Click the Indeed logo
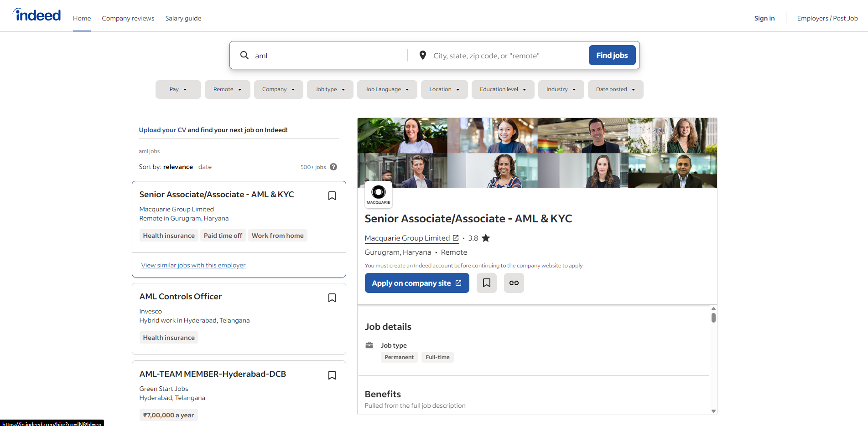Image resolution: width=868 pixels, height=426 pixels. point(37,15)
